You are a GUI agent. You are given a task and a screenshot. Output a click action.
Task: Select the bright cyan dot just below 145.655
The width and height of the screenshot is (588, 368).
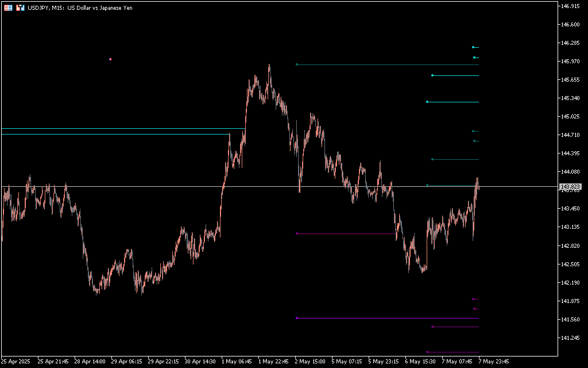pyautogui.click(x=432, y=75)
